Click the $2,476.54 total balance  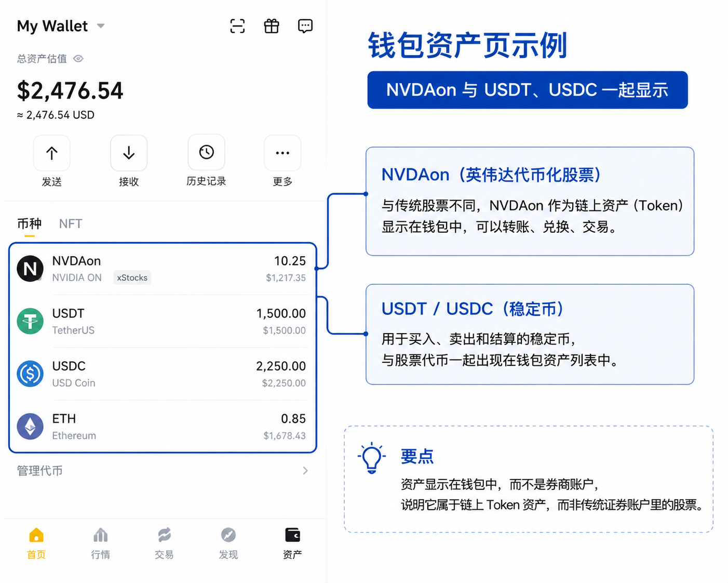(70, 90)
